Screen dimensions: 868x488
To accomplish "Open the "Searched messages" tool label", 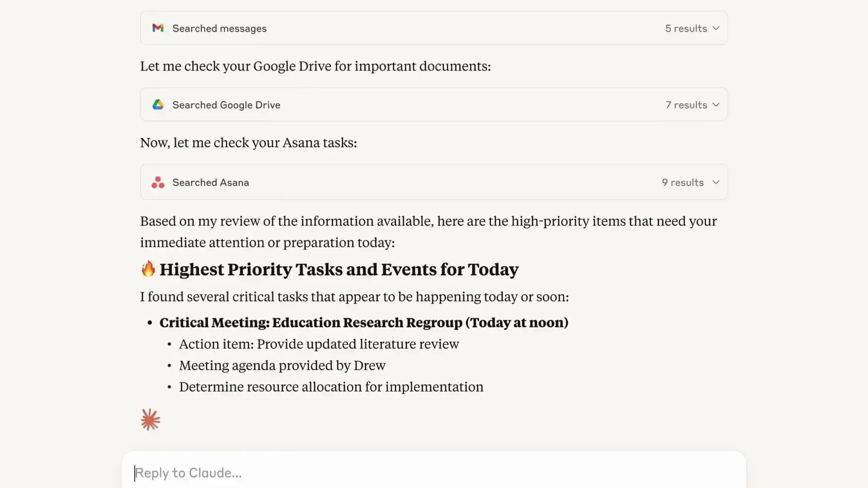I will (x=219, y=28).
